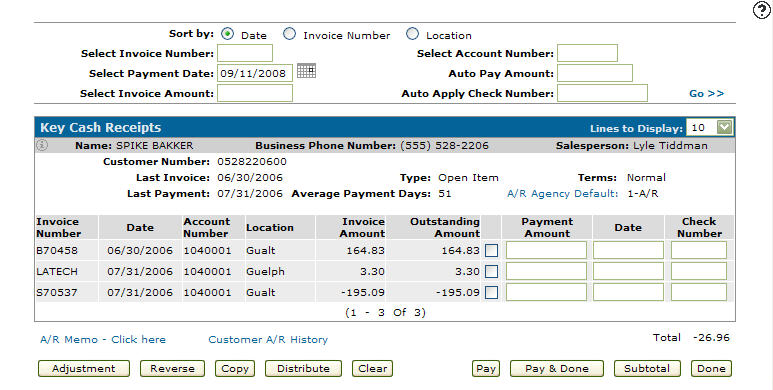Click outstanding amount 3.30 in LATECH row
The width and height of the screenshot is (773, 390).
tap(467, 272)
